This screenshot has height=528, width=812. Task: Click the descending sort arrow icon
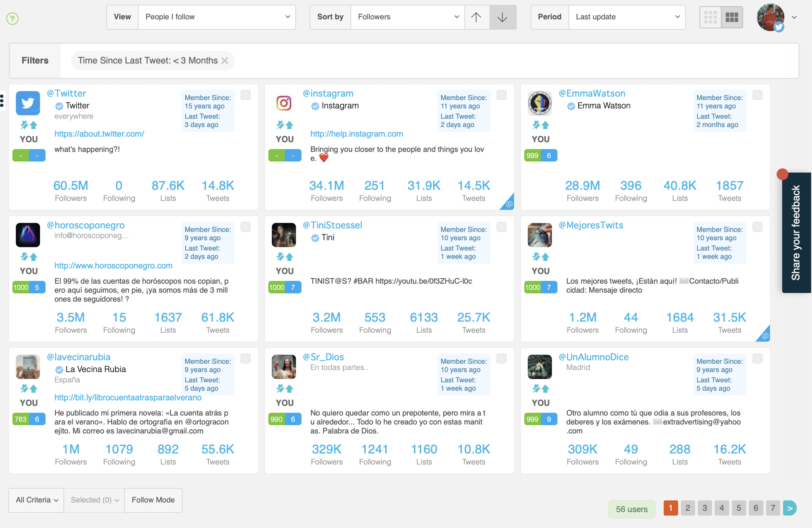[x=503, y=17]
